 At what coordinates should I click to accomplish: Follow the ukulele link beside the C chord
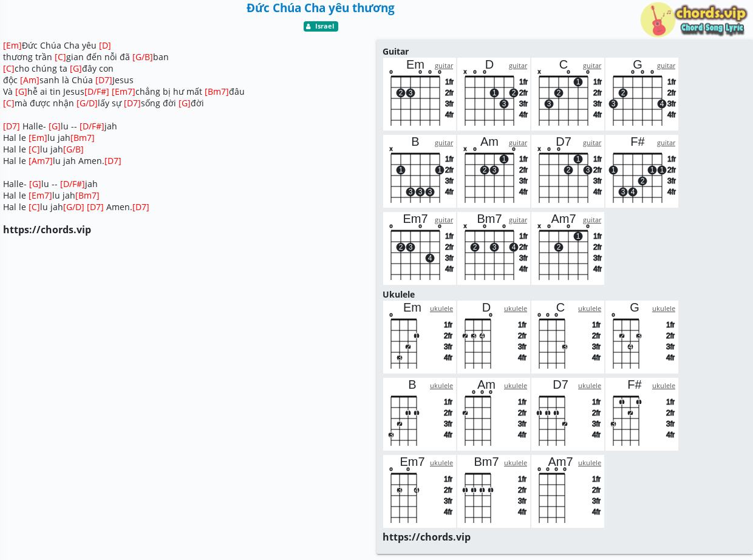pyautogui.click(x=590, y=309)
